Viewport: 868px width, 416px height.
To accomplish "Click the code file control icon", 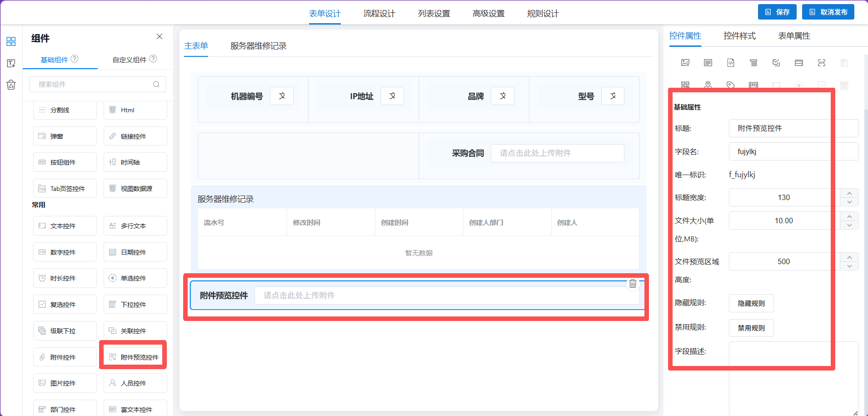I will click(x=731, y=63).
